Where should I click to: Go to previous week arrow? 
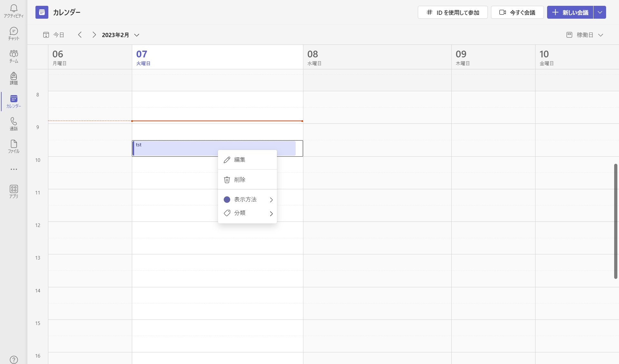point(80,35)
